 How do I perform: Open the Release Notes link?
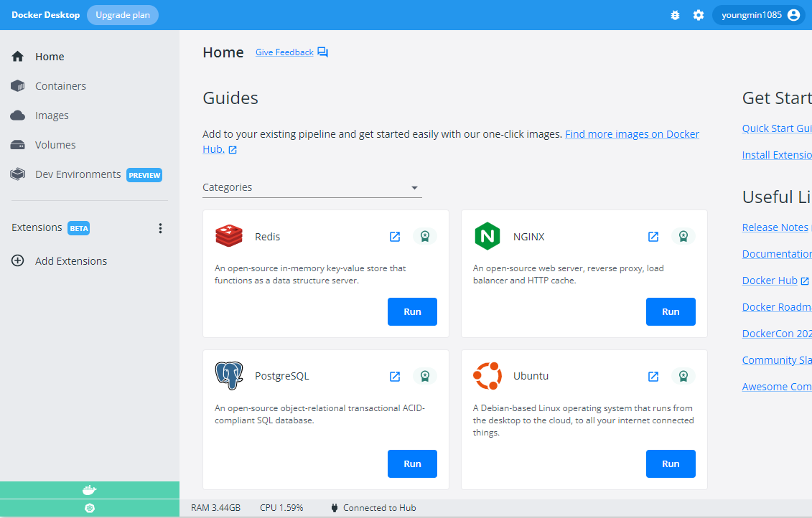pyautogui.click(x=775, y=227)
